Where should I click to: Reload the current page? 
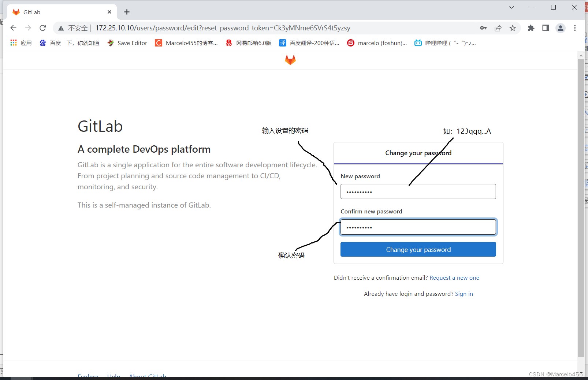click(x=43, y=28)
